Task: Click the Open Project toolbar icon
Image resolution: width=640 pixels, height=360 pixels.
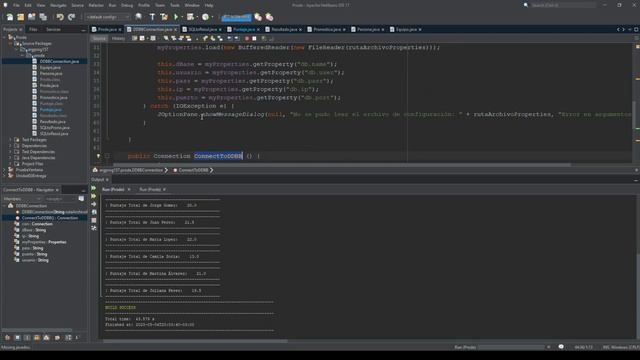Action: (x=31, y=17)
